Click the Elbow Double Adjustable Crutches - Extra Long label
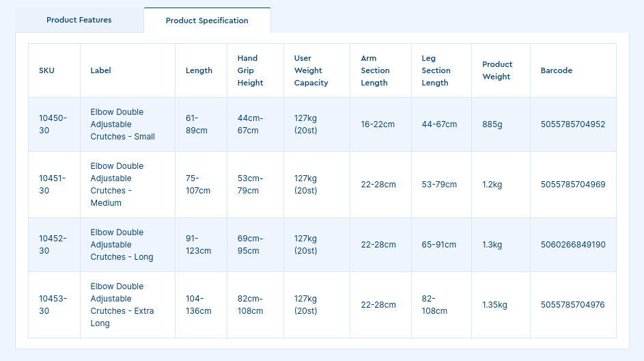Image resolution: width=644 pixels, height=361 pixels. tap(122, 305)
